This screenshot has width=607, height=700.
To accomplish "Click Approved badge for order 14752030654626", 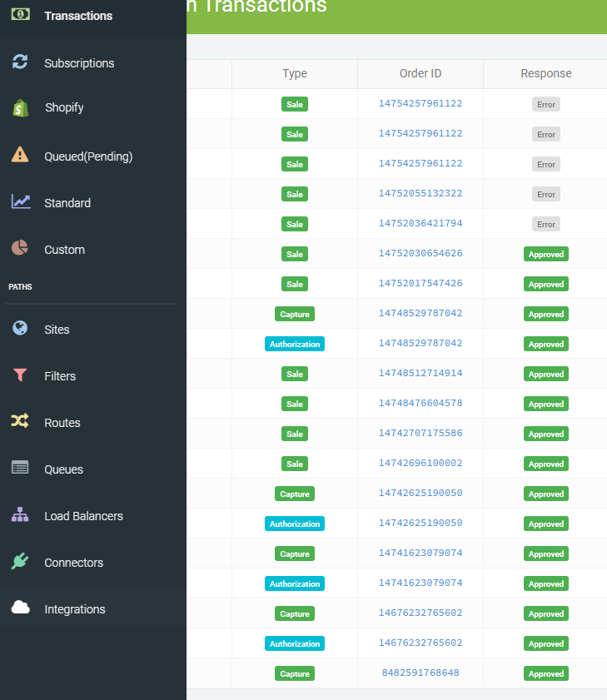I will click(x=546, y=254).
